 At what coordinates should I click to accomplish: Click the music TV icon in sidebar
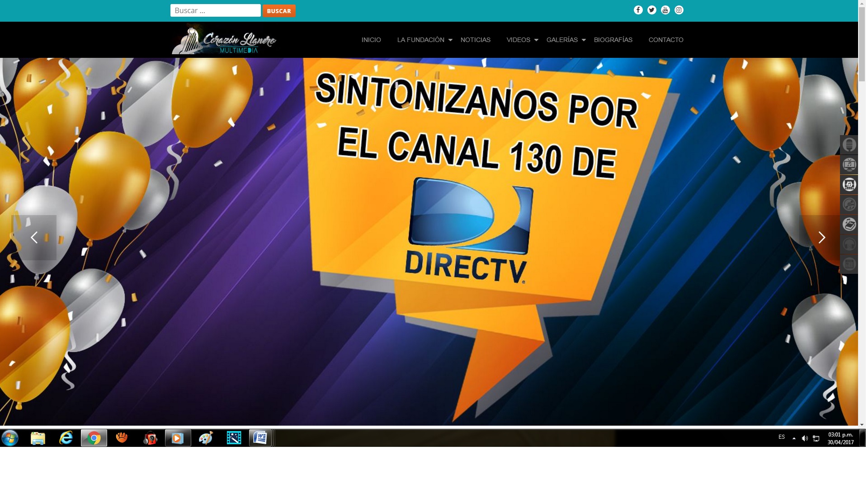click(x=849, y=164)
